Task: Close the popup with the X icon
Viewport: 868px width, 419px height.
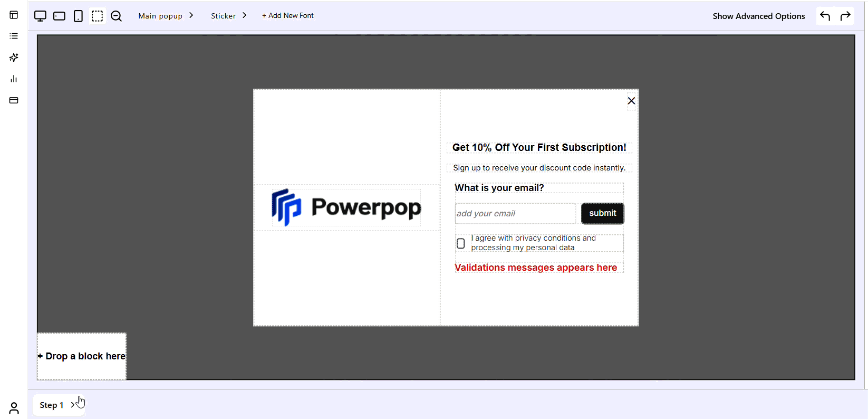Action: 631,101
